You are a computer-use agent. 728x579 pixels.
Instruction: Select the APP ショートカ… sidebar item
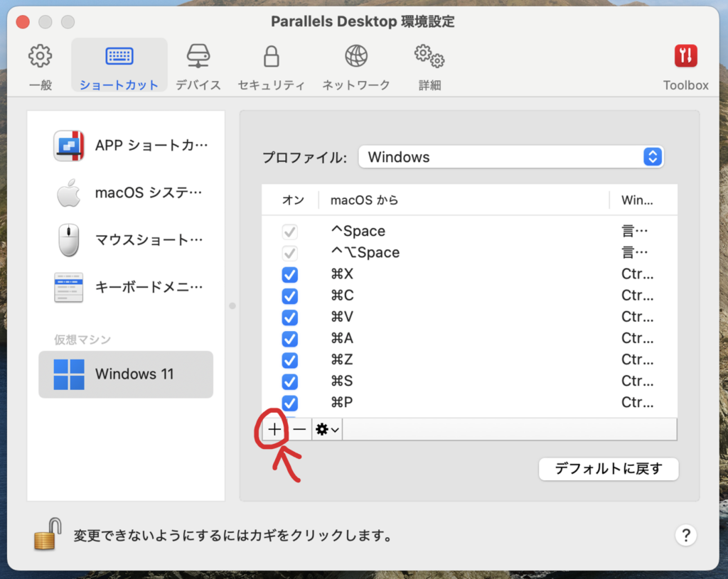126,146
